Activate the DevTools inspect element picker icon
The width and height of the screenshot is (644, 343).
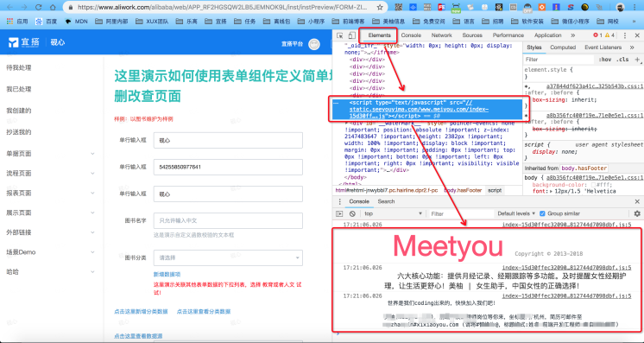(339, 35)
